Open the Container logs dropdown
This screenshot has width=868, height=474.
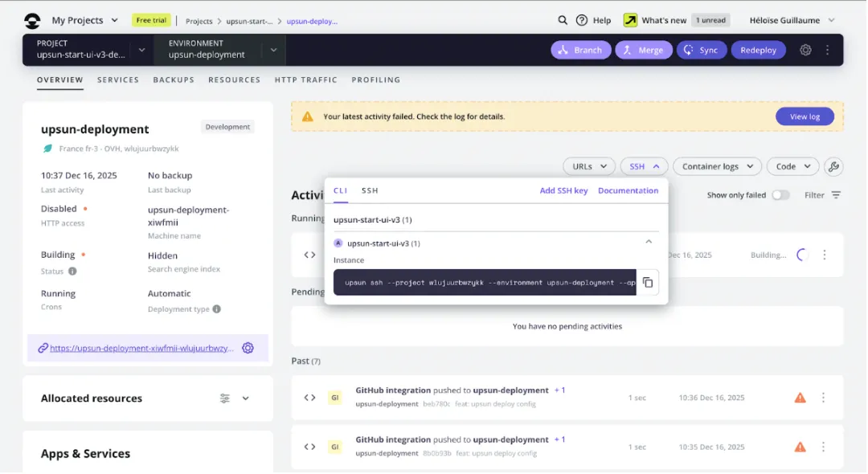[x=717, y=166]
